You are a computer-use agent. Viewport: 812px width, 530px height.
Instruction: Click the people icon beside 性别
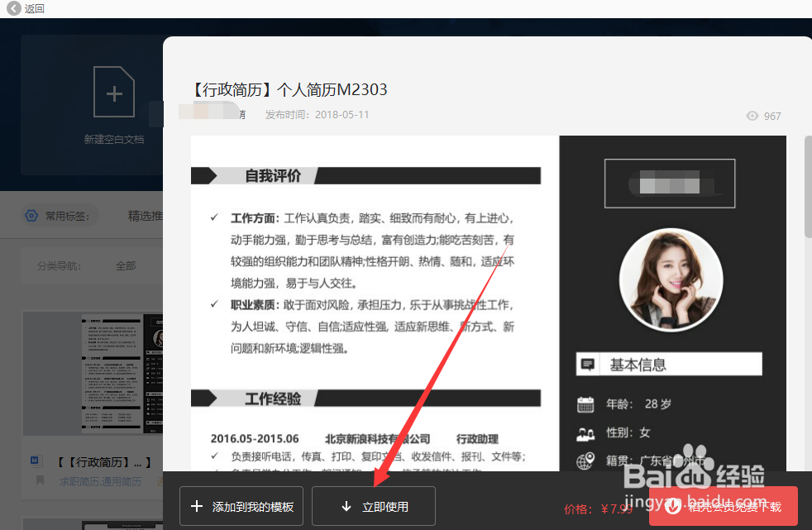pos(585,434)
